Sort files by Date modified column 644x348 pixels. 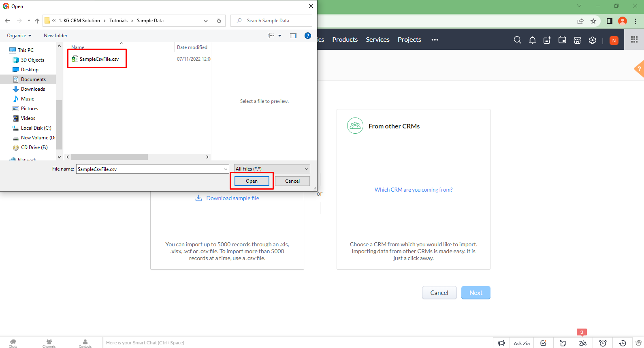click(192, 47)
